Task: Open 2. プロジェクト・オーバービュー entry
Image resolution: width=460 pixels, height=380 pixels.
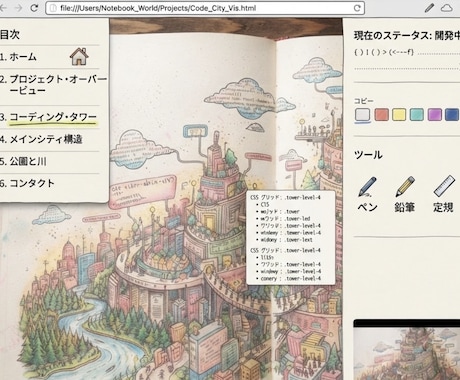Action: (53, 85)
